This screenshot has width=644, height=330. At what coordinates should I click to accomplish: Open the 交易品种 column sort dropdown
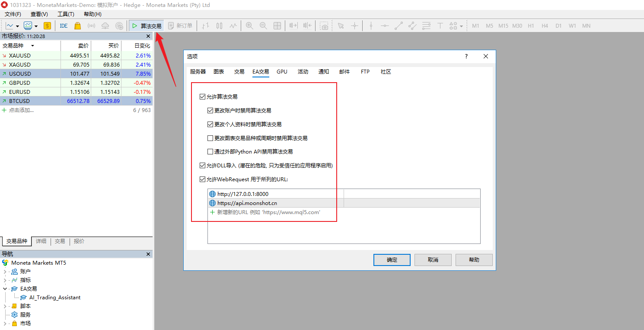(x=32, y=46)
